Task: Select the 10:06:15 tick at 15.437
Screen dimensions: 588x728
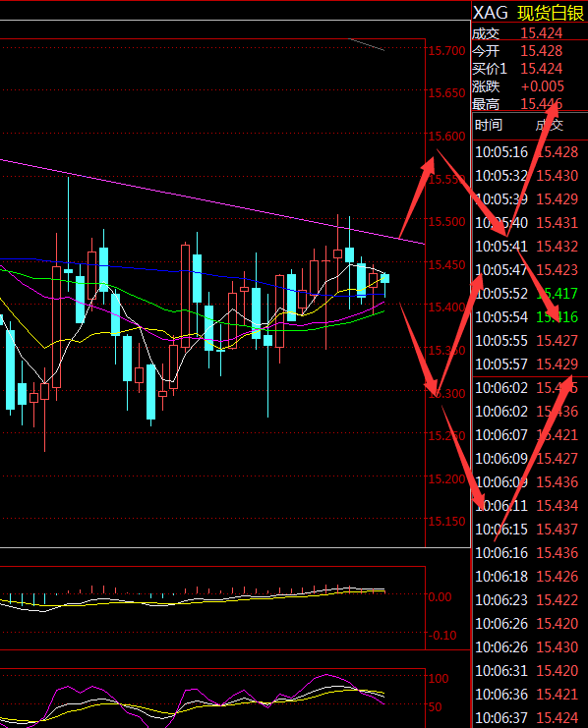Action: 529,530
